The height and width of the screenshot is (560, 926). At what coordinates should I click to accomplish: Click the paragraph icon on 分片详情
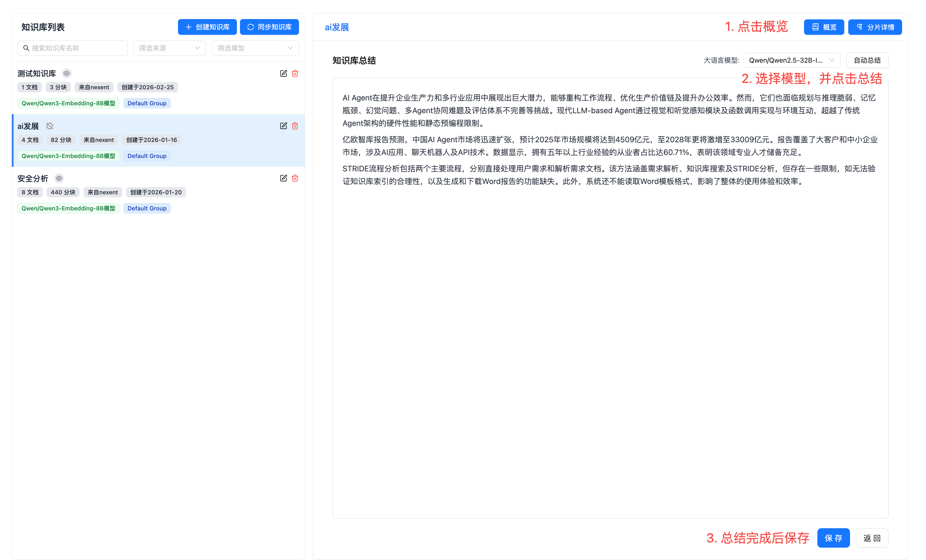[x=859, y=27]
